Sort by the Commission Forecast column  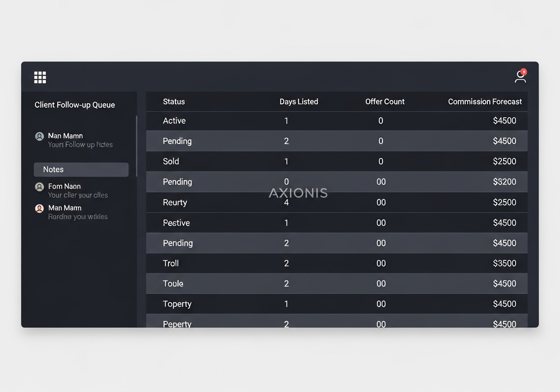pyautogui.click(x=485, y=101)
